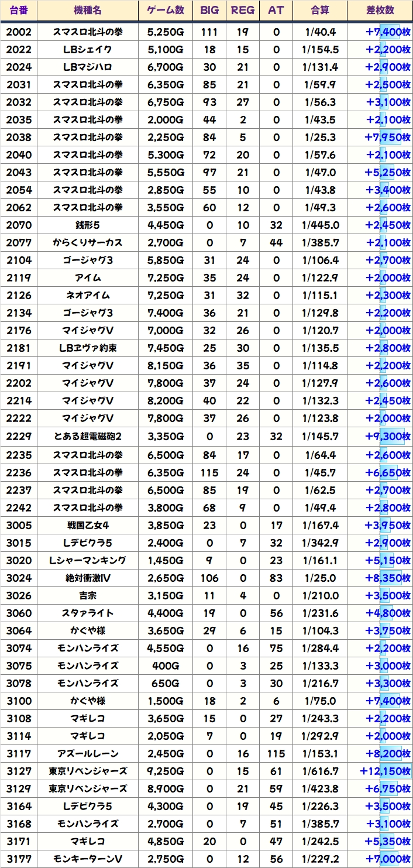
Task: Open the モンキーターンV machine entry
Action: [88, 859]
